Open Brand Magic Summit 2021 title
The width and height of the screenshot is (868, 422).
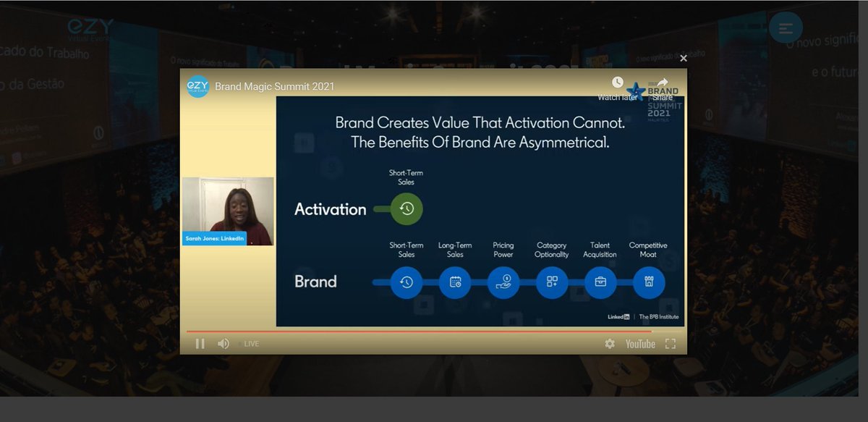(275, 87)
